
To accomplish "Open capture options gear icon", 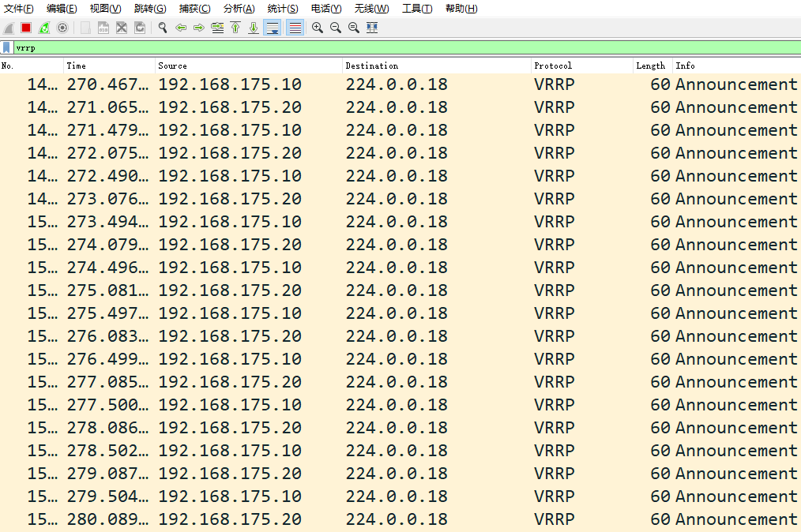I will 62,28.
